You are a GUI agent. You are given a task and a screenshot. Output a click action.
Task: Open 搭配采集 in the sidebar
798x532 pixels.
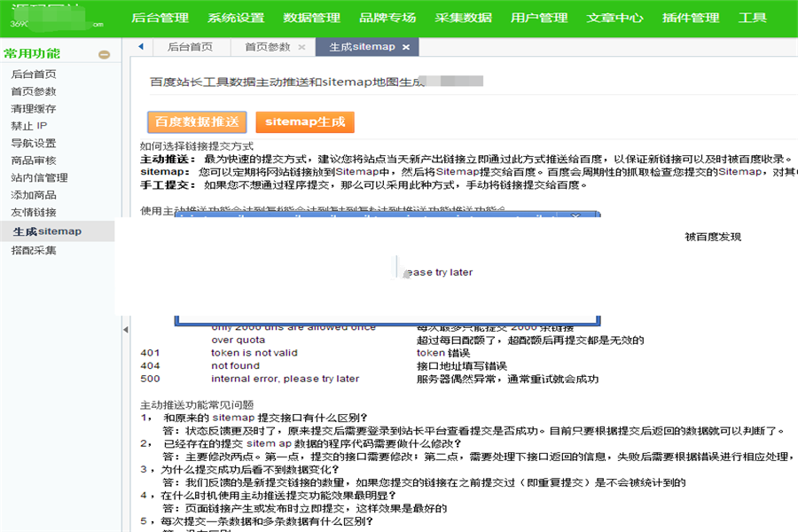click(34, 250)
